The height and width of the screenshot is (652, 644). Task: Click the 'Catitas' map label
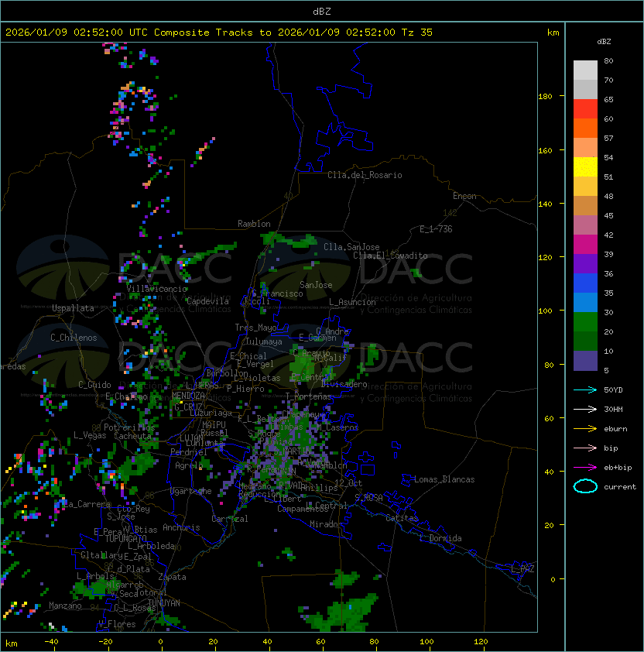pos(402,518)
